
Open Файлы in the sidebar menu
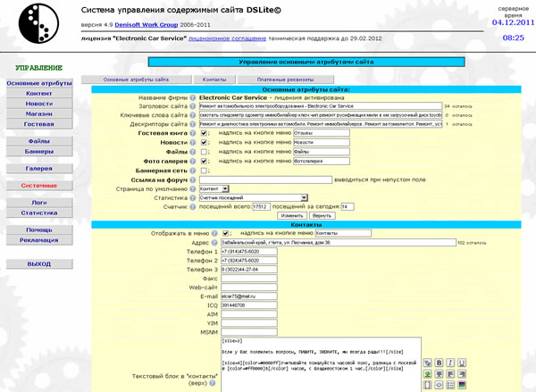pyautogui.click(x=39, y=141)
